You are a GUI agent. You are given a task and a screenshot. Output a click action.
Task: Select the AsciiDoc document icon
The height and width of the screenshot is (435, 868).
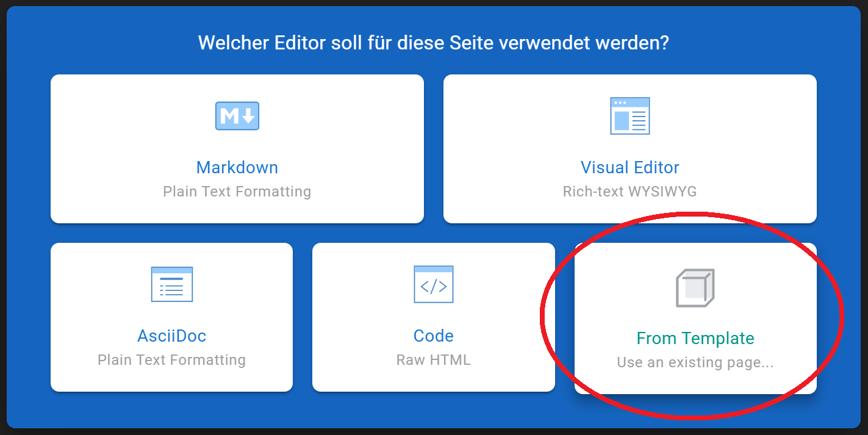[171, 284]
